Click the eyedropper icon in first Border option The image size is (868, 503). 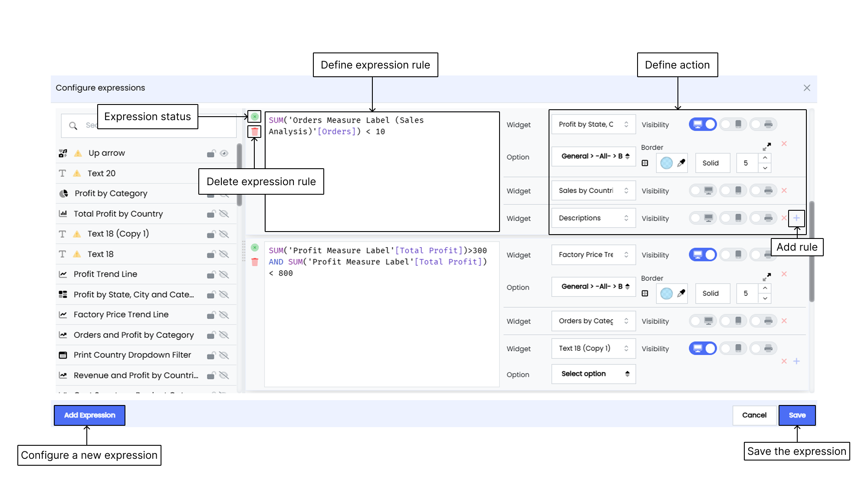tap(681, 163)
